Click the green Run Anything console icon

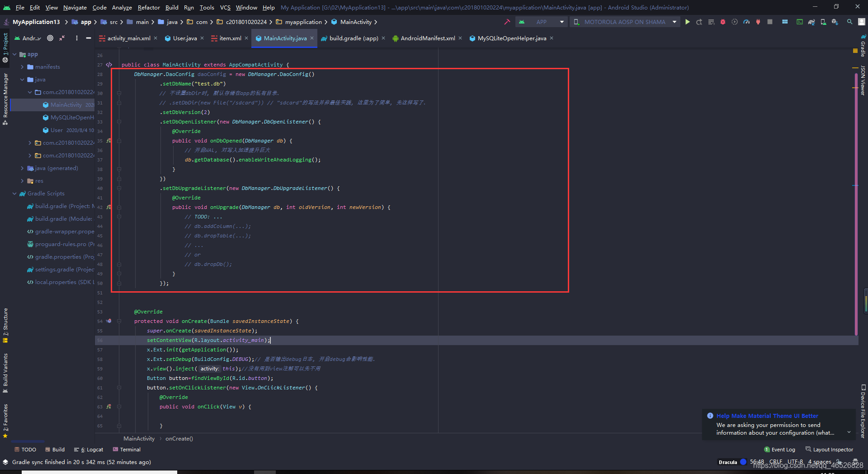(x=800, y=22)
